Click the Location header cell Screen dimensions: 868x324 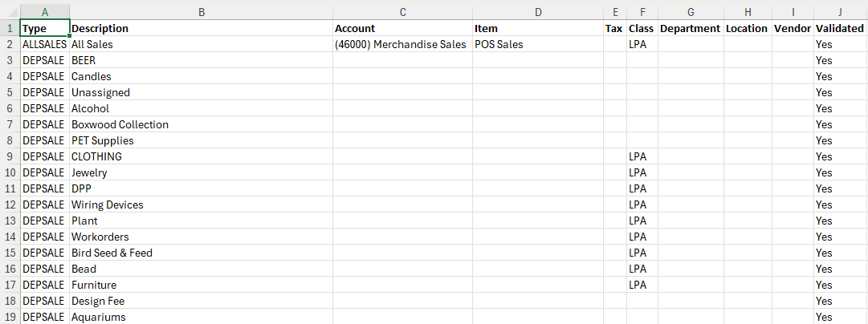point(748,28)
